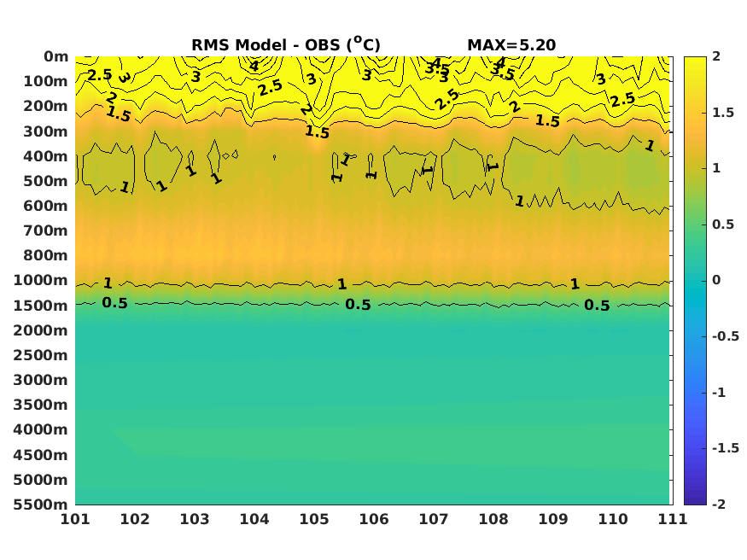
Task: Click the '102' x-axis tick label
Action: click(135, 519)
